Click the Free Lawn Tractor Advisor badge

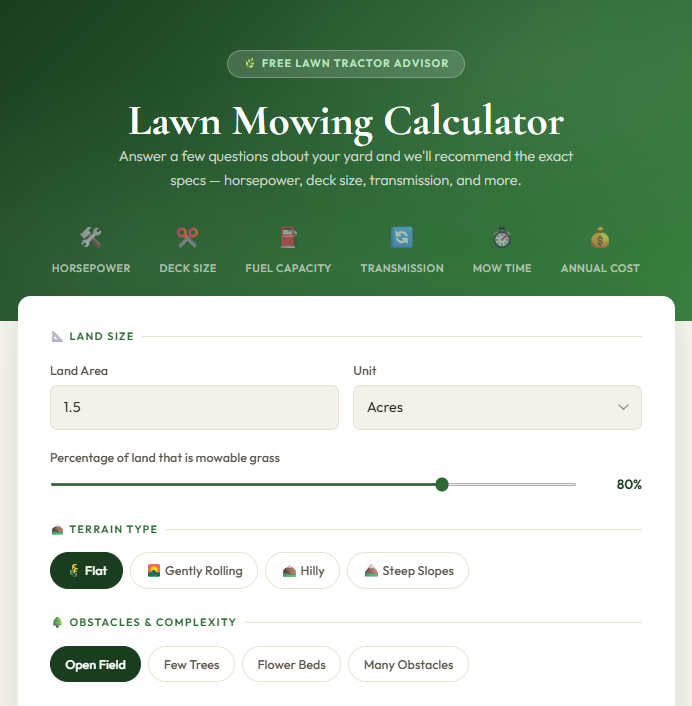point(346,64)
